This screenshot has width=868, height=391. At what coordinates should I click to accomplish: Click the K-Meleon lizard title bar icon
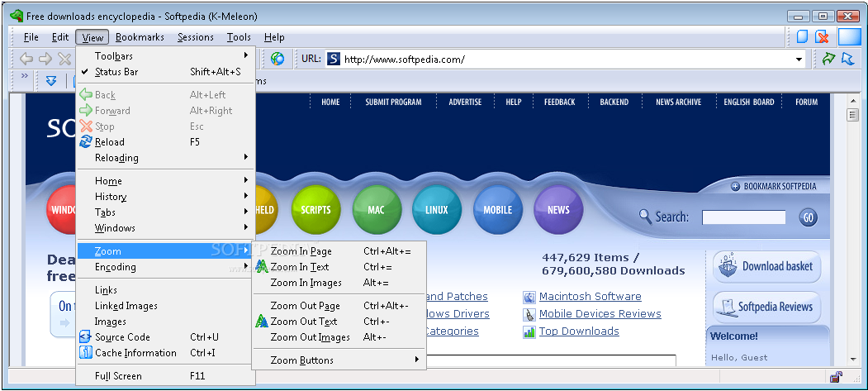(17, 16)
